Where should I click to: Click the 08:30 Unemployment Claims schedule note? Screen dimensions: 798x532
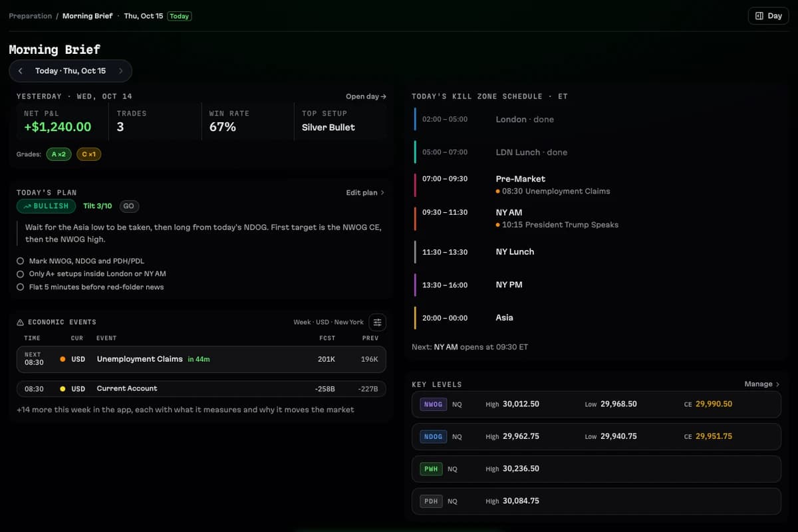[553, 192]
